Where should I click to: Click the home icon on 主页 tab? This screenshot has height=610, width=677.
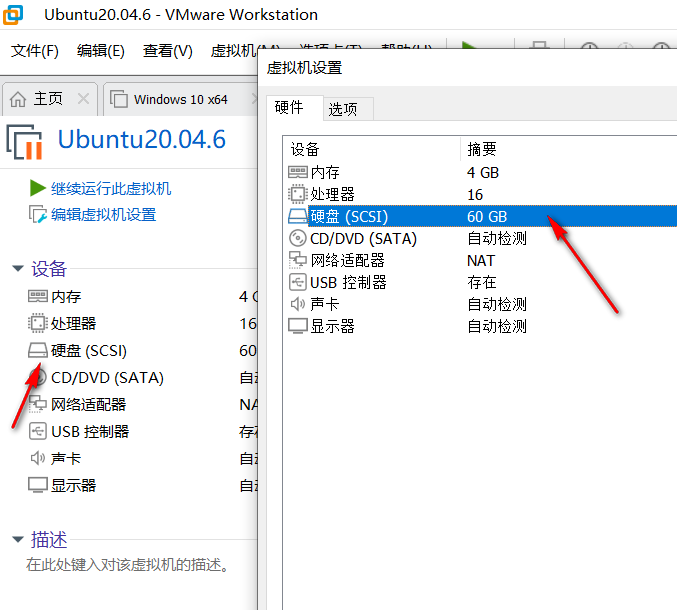point(18,99)
